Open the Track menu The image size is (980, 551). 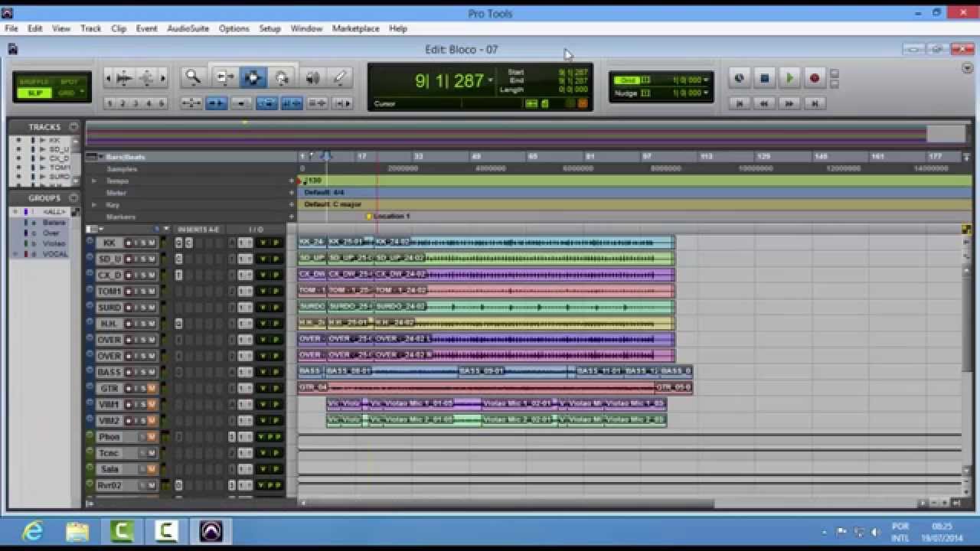pos(90,28)
